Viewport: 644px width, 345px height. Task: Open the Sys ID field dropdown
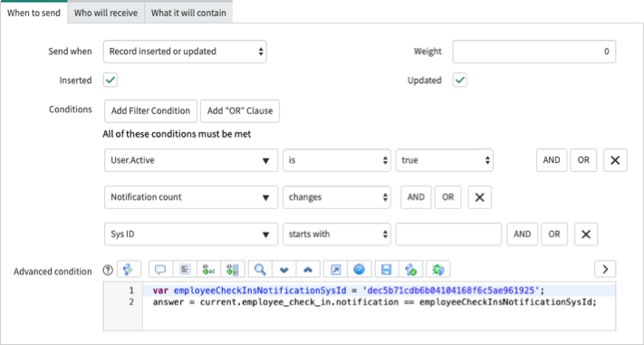(191, 235)
